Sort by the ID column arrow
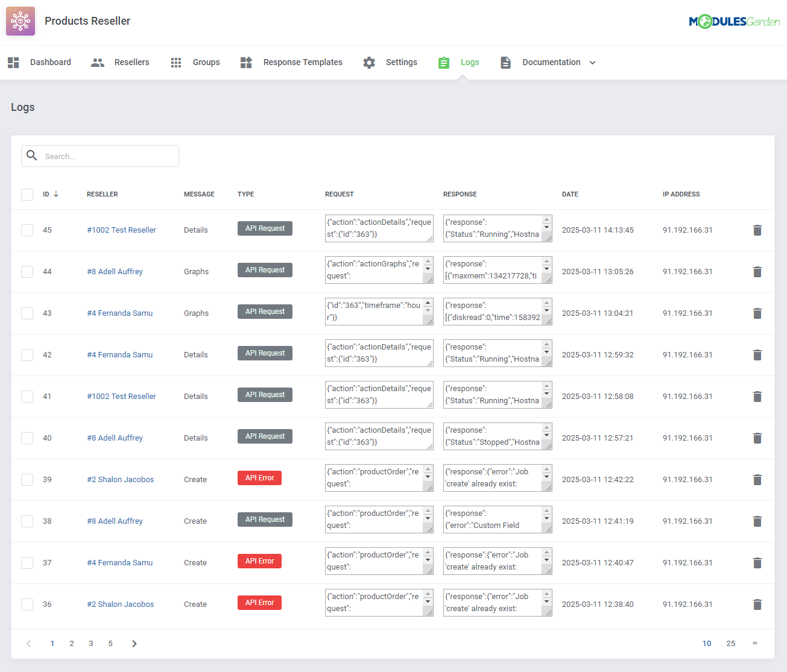This screenshot has height=672, width=787. tap(58, 194)
